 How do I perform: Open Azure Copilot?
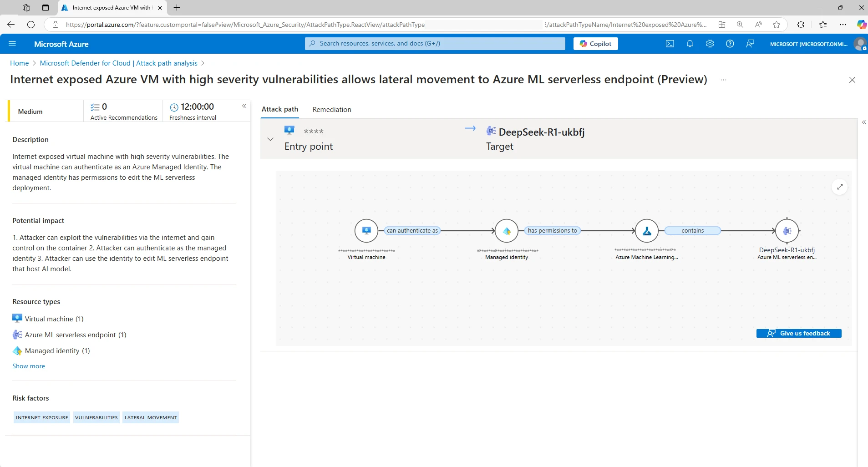[595, 43]
